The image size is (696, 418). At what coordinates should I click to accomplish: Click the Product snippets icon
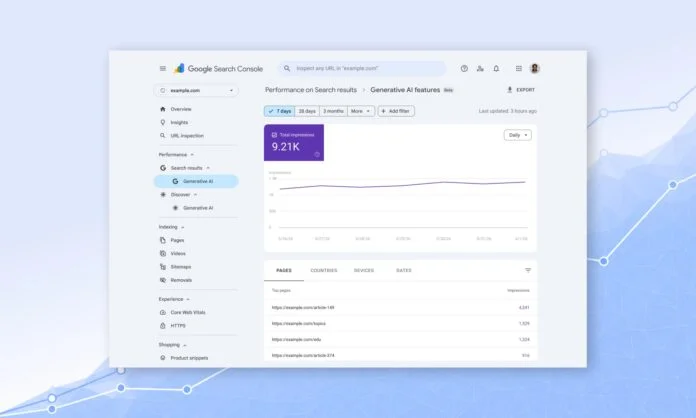coord(162,358)
